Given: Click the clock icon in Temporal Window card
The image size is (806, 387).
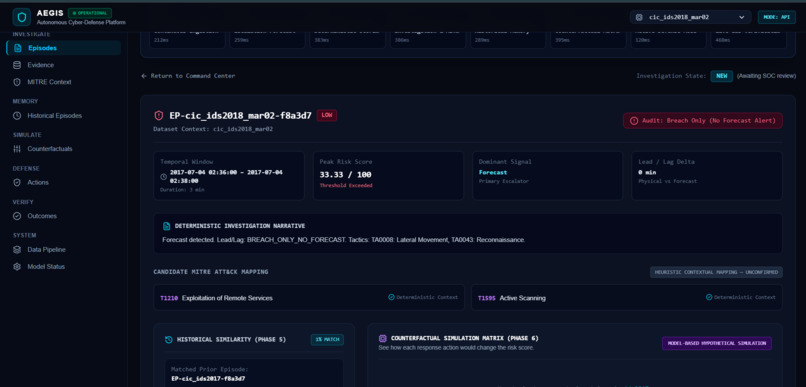Looking at the screenshot, I should pyautogui.click(x=163, y=176).
